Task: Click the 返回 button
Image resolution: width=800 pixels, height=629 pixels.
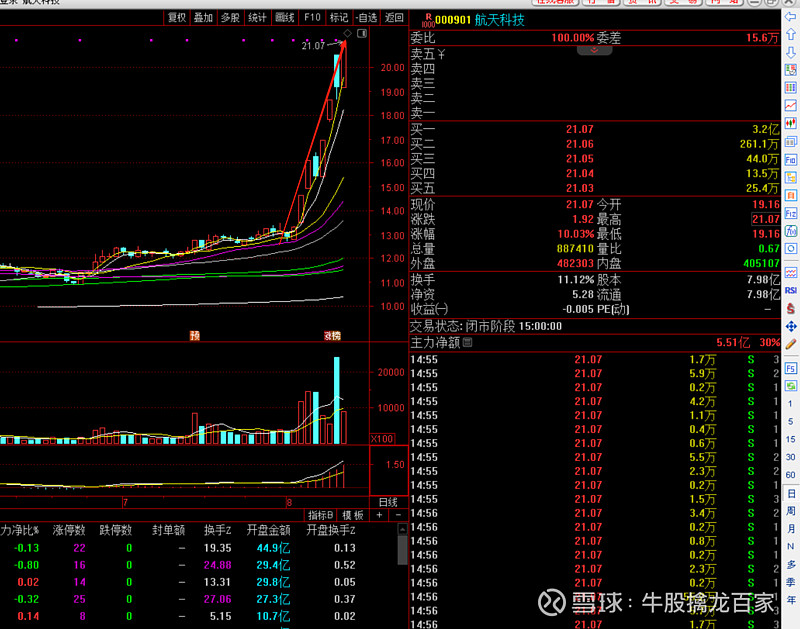Action: 394,18
